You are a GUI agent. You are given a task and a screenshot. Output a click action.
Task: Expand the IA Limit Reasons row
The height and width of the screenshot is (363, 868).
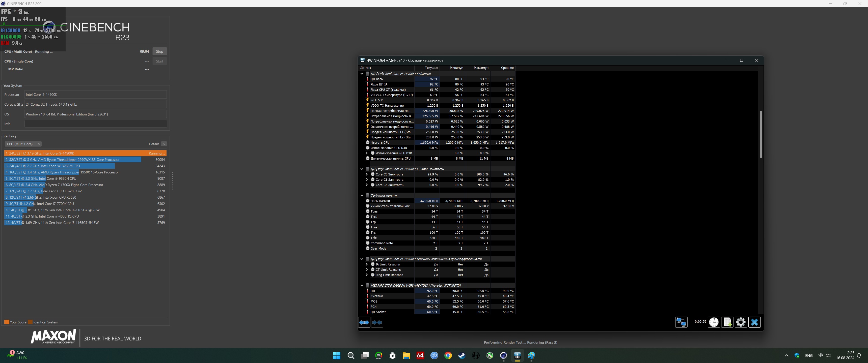(x=367, y=264)
